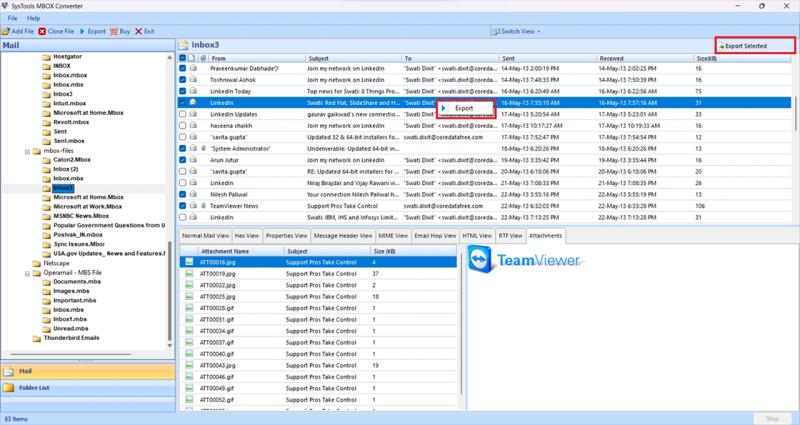Uncheck the TeamViewer News email checkbox
Screen dimensions: 800x425
pyautogui.click(x=183, y=206)
